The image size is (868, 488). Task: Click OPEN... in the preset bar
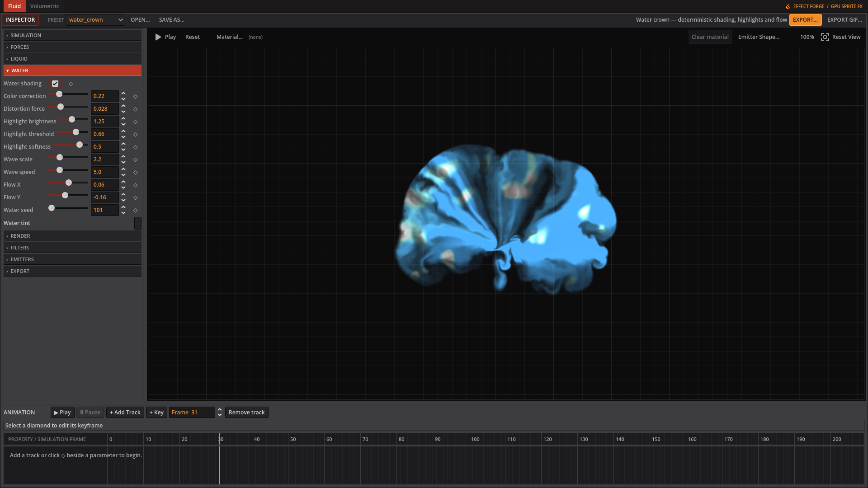pyautogui.click(x=140, y=20)
